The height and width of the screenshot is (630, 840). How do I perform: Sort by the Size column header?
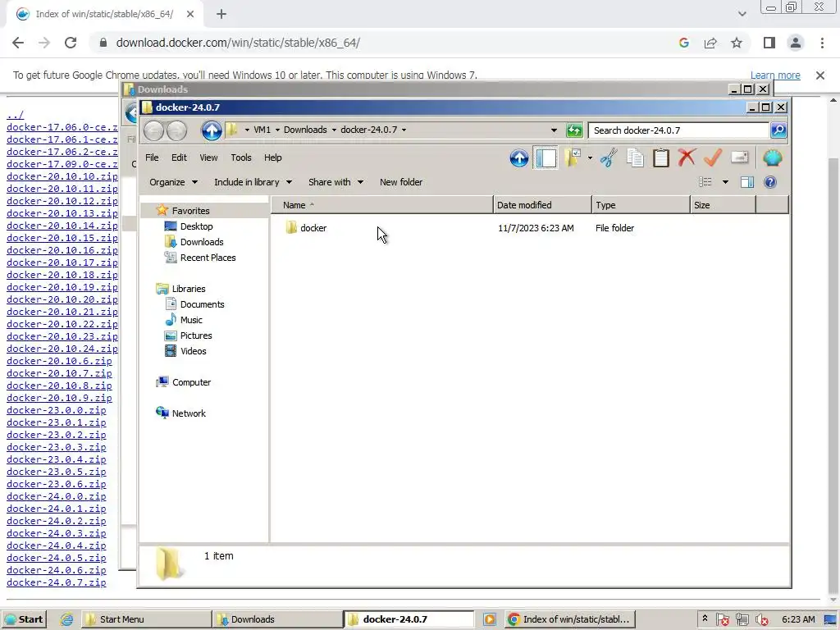pyautogui.click(x=723, y=205)
